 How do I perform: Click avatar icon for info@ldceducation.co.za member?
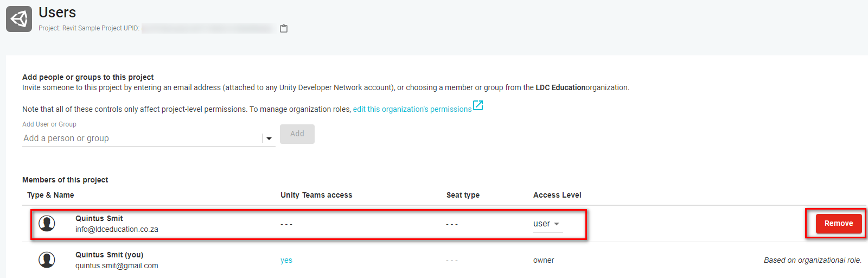click(x=47, y=223)
